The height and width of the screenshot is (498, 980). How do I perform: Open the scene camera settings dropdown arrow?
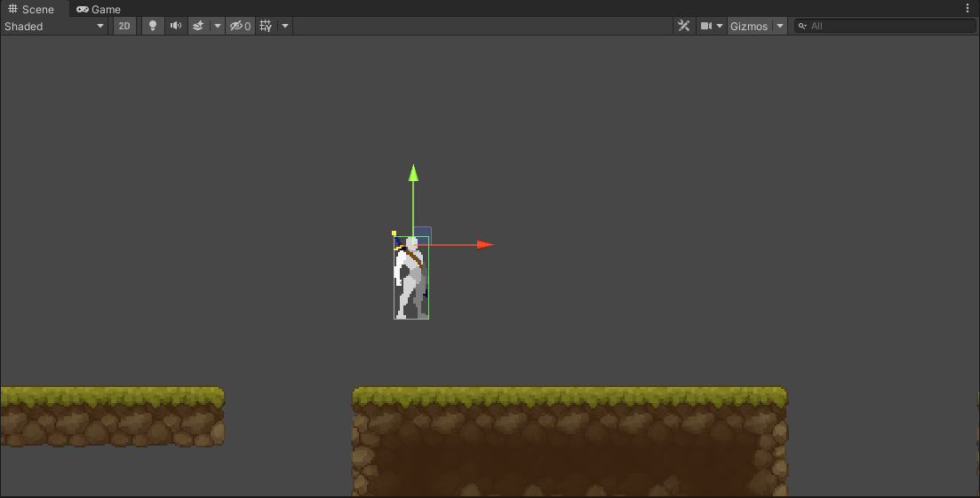point(720,27)
